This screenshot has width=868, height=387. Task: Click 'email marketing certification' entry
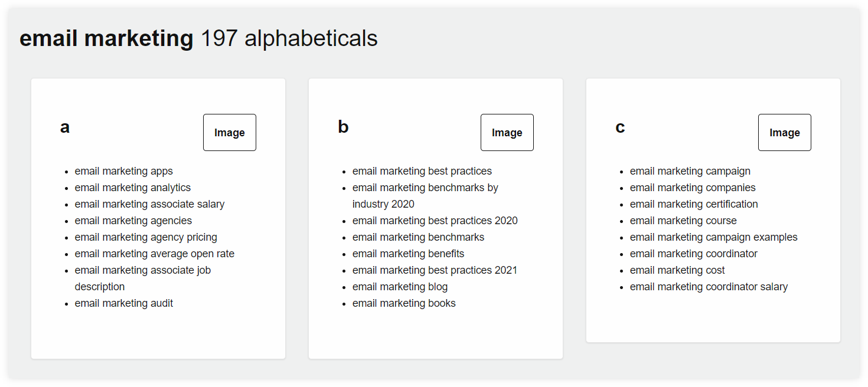click(694, 204)
